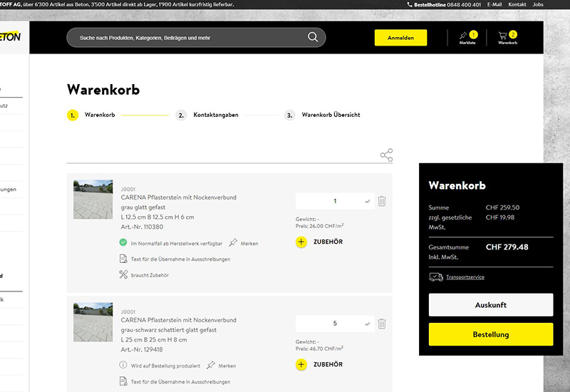This screenshot has width=570, height=392.
Task: Click quantity field showing 1
Action: coord(335,201)
